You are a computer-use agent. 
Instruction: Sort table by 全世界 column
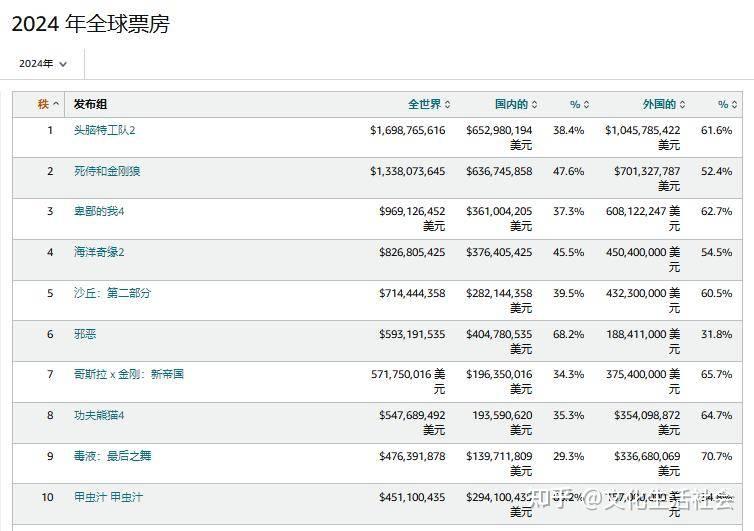pos(429,104)
